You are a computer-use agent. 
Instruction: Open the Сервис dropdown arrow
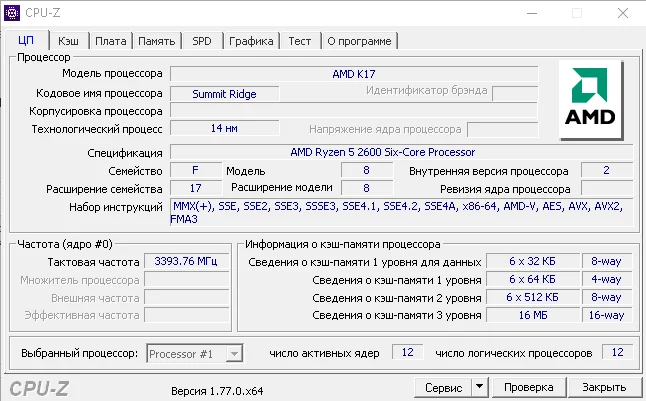coord(479,387)
